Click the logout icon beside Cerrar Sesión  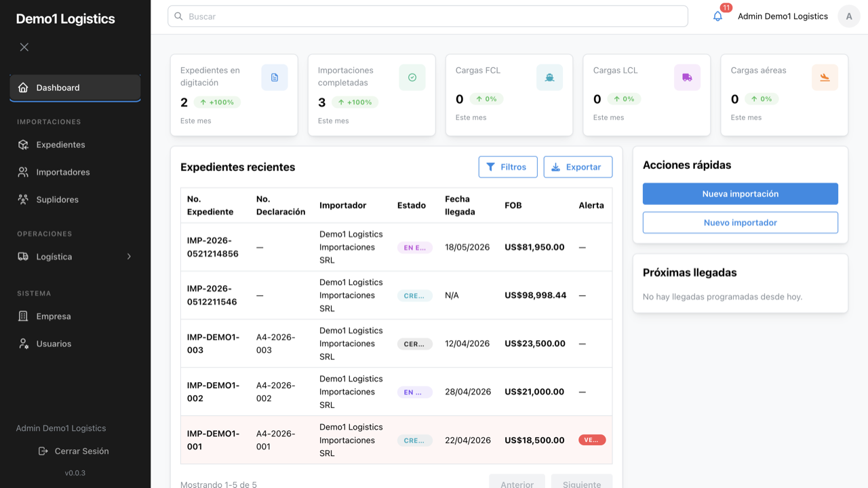point(43,451)
